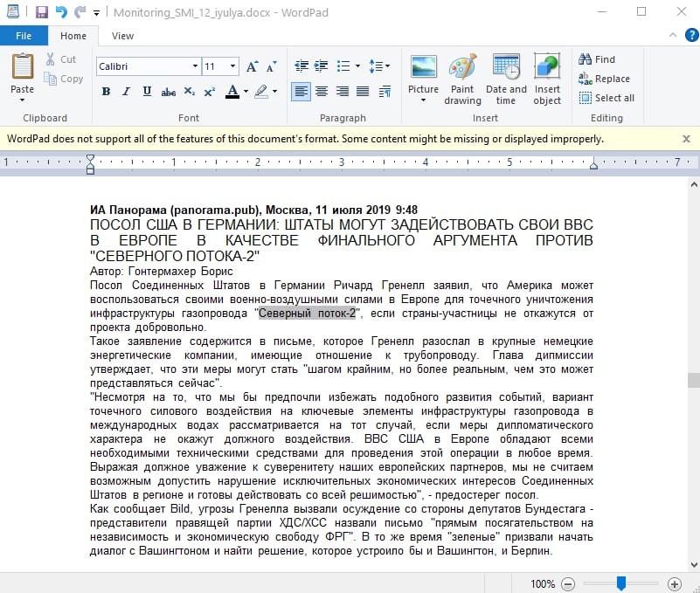This screenshot has width=700, height=593.
Task: Open the list style dropdown arrow
Action: click(x=357, y=66)
